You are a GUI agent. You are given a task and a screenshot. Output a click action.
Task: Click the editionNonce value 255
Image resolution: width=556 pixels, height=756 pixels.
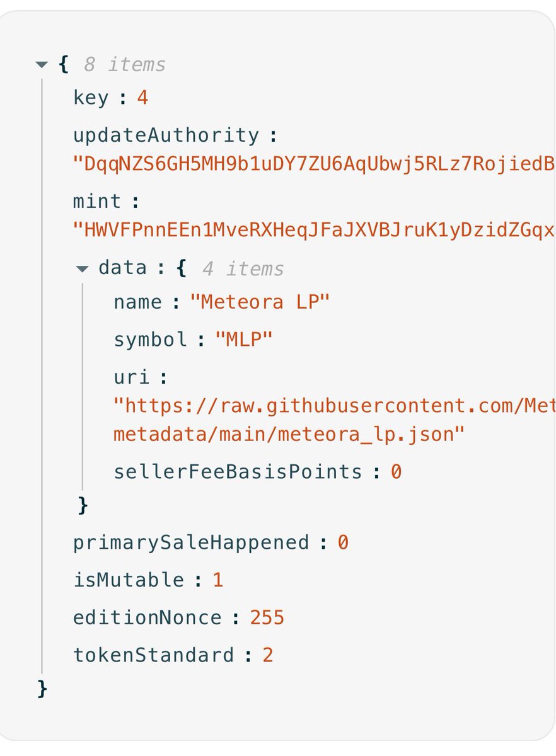(x=267, y=617)
